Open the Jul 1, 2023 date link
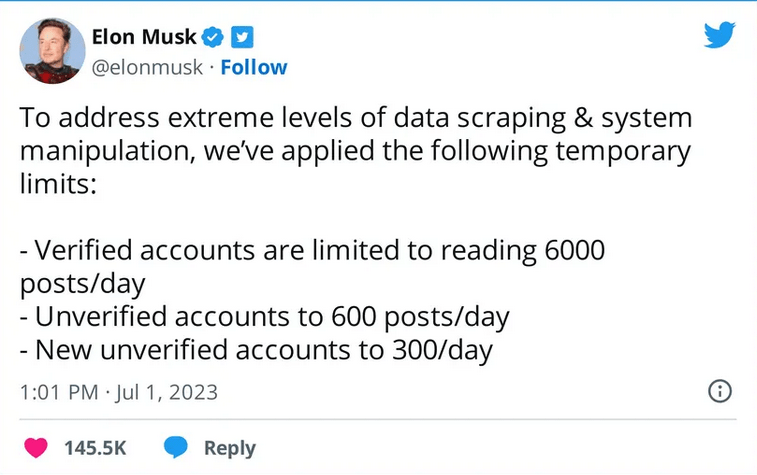Screen dimensions: 757x475 coord(167,393)
